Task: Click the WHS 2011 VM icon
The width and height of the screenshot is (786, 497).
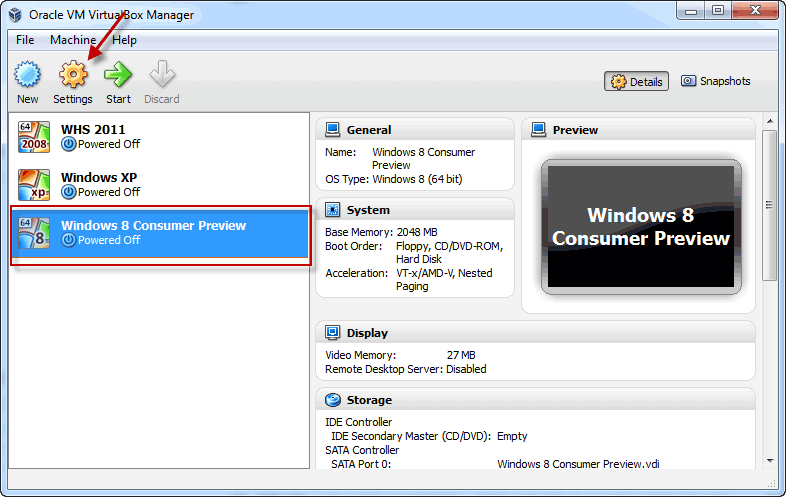Action: 34,137
